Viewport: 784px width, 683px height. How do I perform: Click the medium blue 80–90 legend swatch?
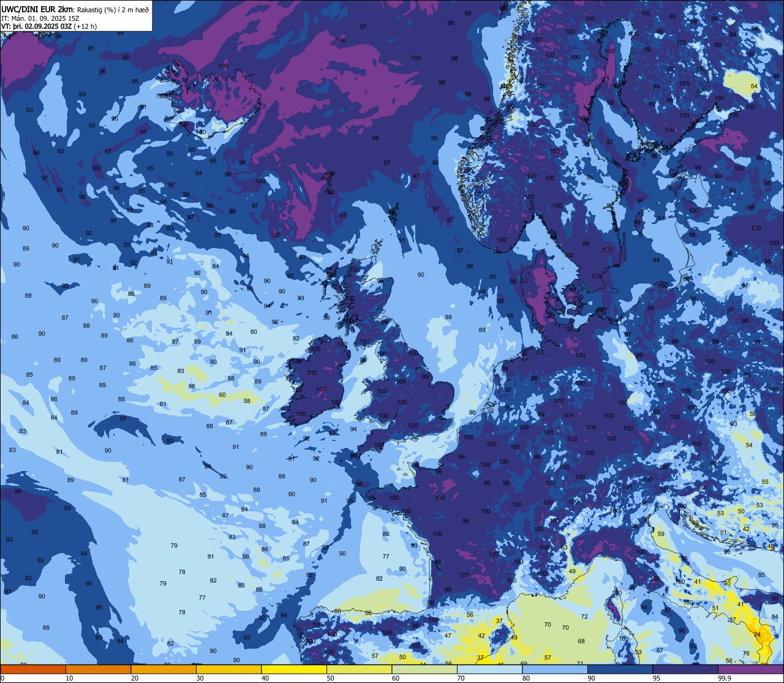point(555,669)
